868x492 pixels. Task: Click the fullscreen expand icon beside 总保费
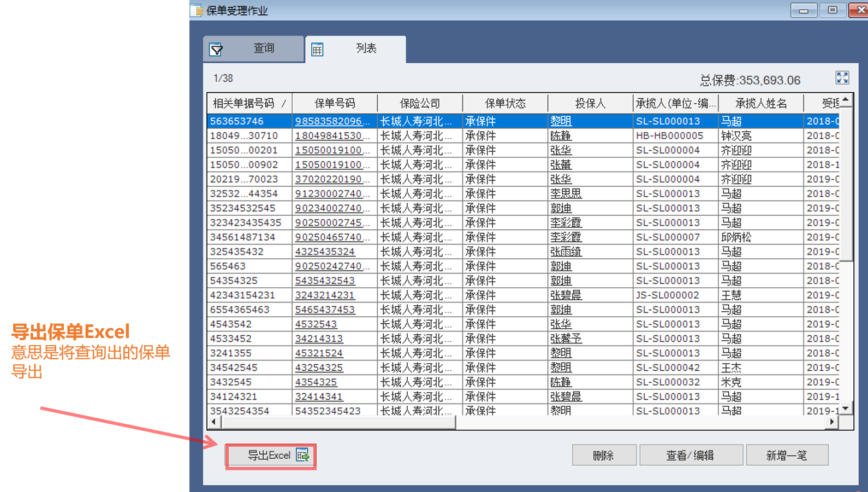coord(842,78)
